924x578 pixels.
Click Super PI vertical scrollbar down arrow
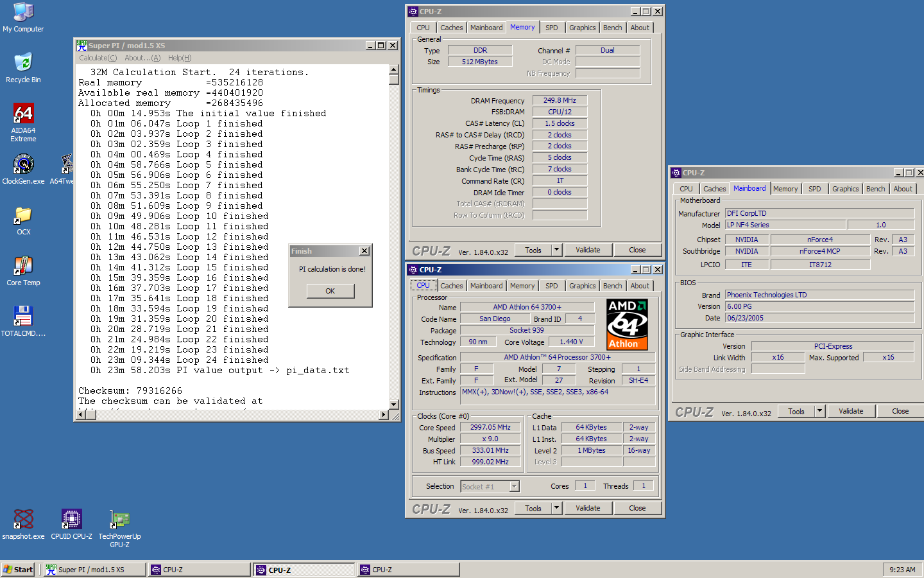[394, 405]
